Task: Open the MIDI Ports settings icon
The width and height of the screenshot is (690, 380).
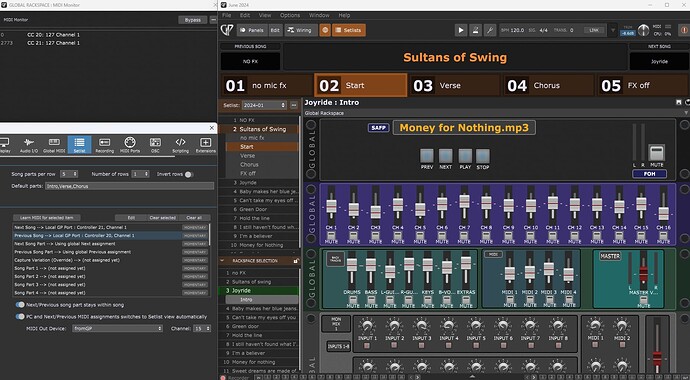Action: click(129, 145)
